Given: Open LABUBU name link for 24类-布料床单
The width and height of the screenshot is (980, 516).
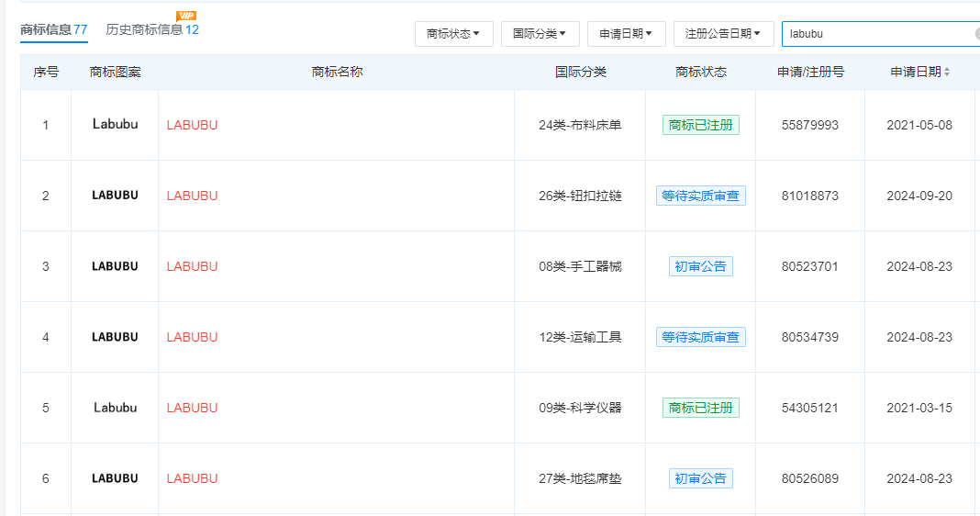Looking at the screenshot, I should point(192,125).
